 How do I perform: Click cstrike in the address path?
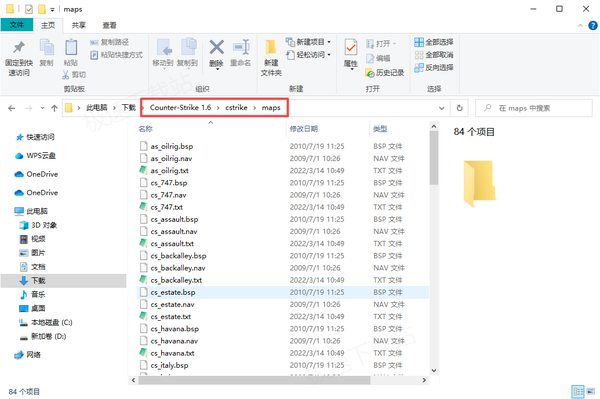click(236, 107)
